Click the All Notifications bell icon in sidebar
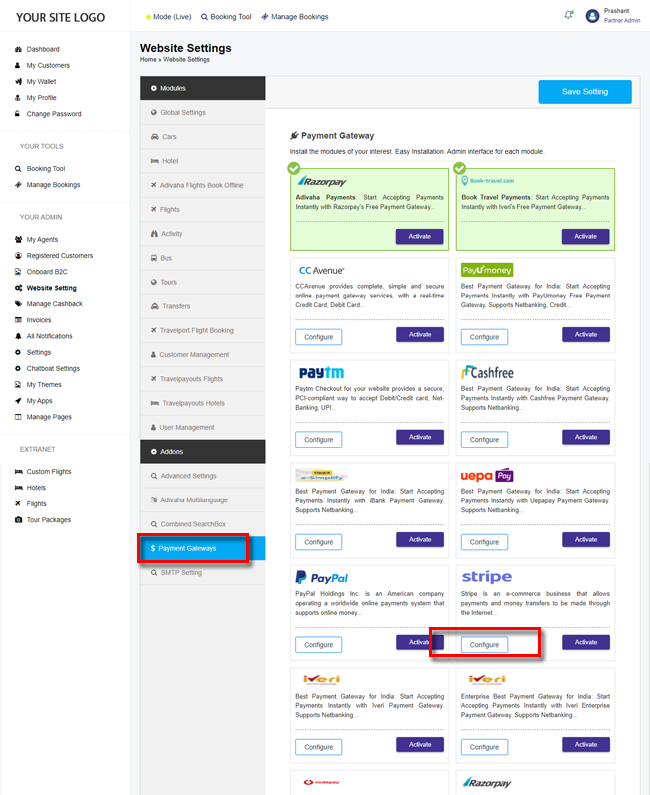 pyautogui.click(x=18, y=336)
